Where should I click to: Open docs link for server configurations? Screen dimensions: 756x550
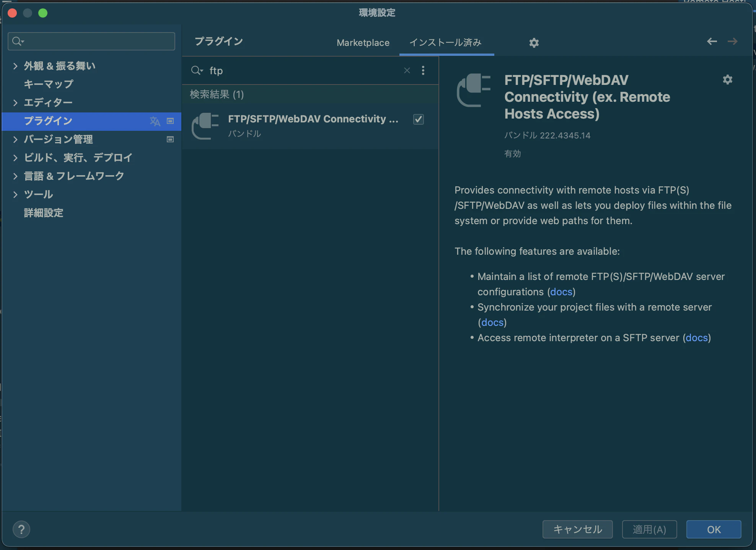[x=561, y=292]
